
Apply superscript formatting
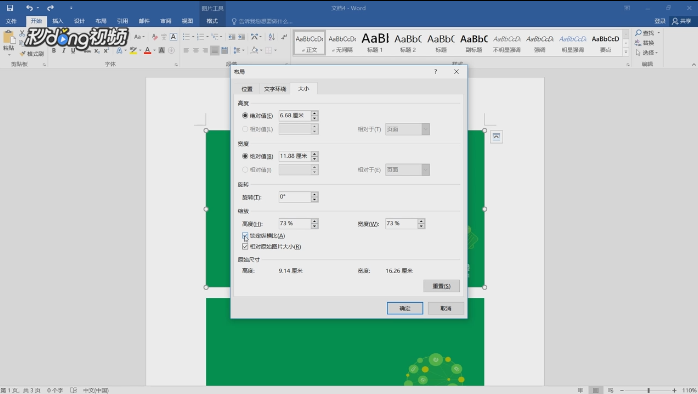(x=106, y=51)
